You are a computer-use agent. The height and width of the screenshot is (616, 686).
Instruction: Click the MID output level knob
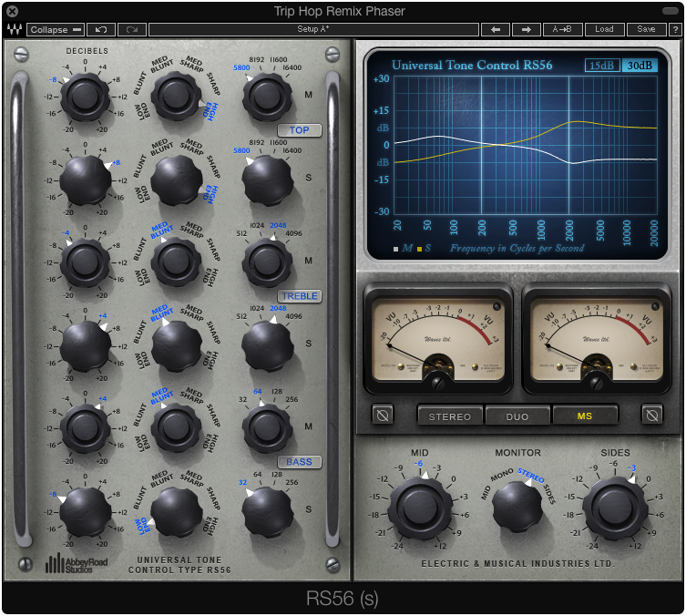(421, 508)
